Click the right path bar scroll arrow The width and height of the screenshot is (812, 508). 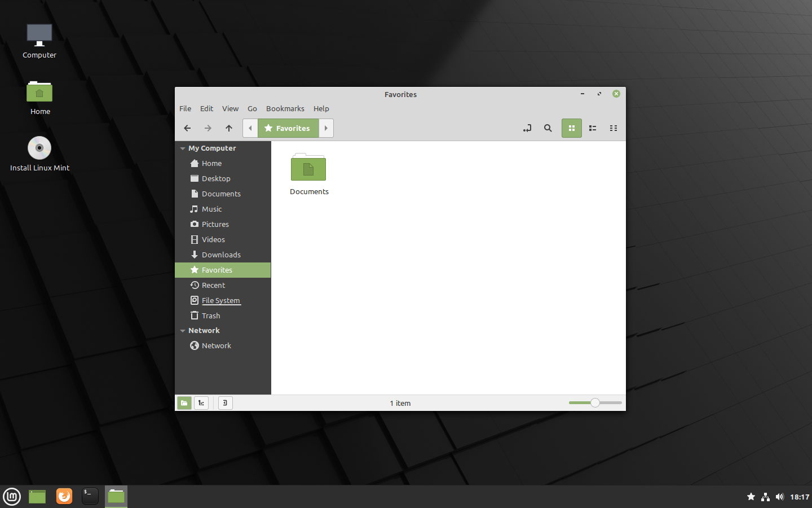point(326,128)
